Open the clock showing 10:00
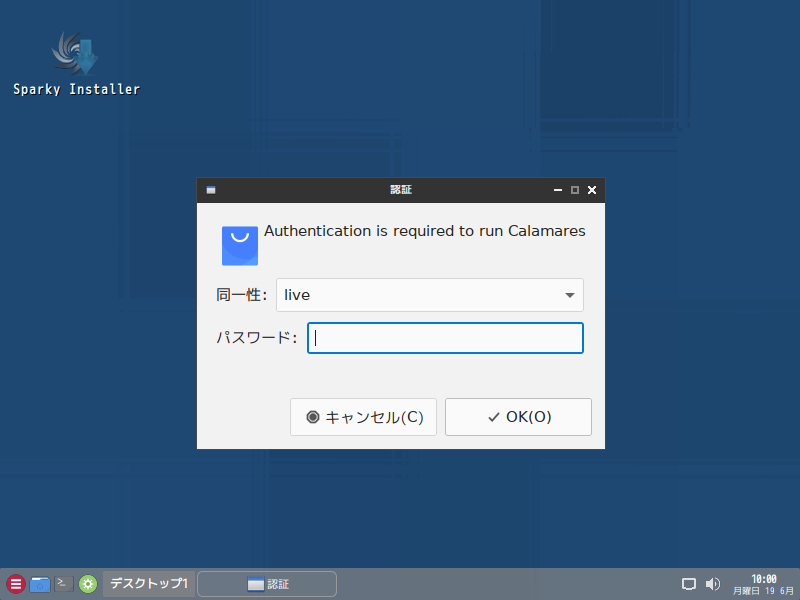The width and height of the screenshot is (800, 600). 763,584
